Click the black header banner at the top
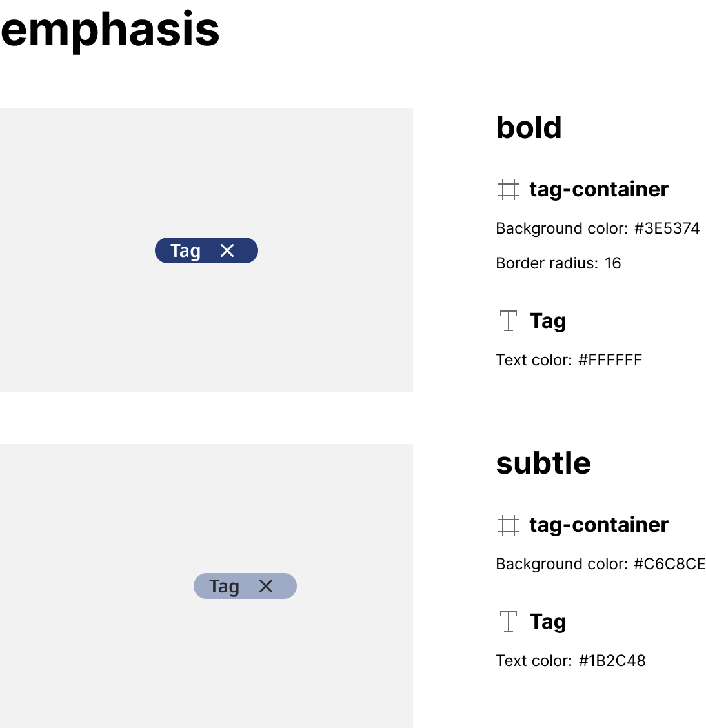The height and width of the screenshot is (728, 706). click(353, 54)
